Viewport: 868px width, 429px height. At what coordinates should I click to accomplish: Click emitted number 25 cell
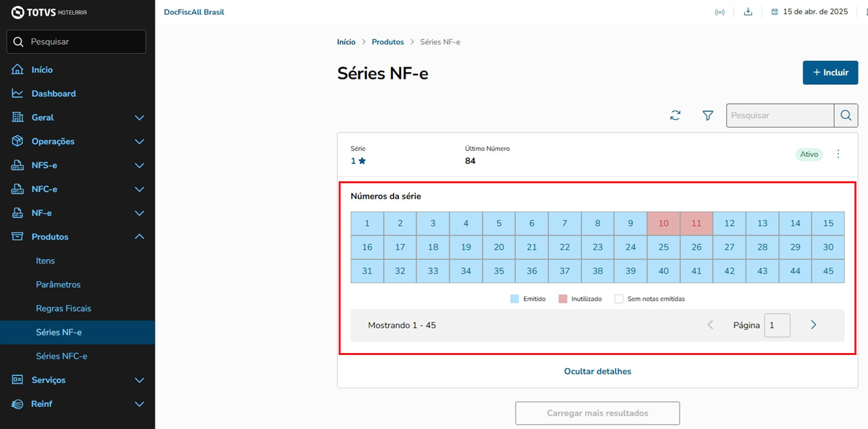(x=664, y=247)
